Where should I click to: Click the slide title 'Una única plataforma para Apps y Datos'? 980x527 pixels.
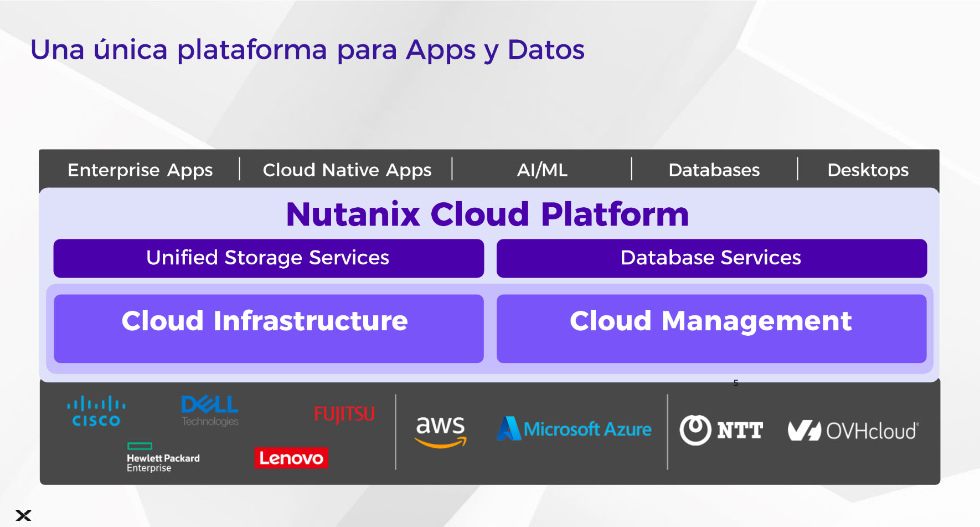(307, 50)
